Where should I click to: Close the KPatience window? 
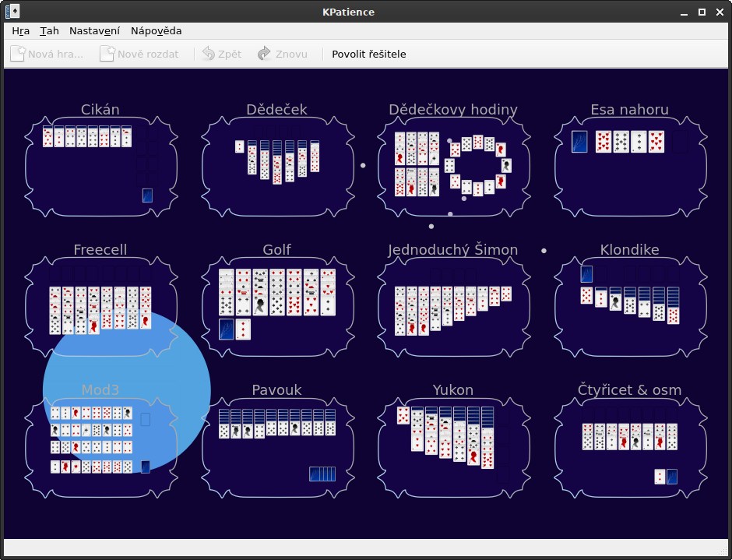[x=720, y=12]
